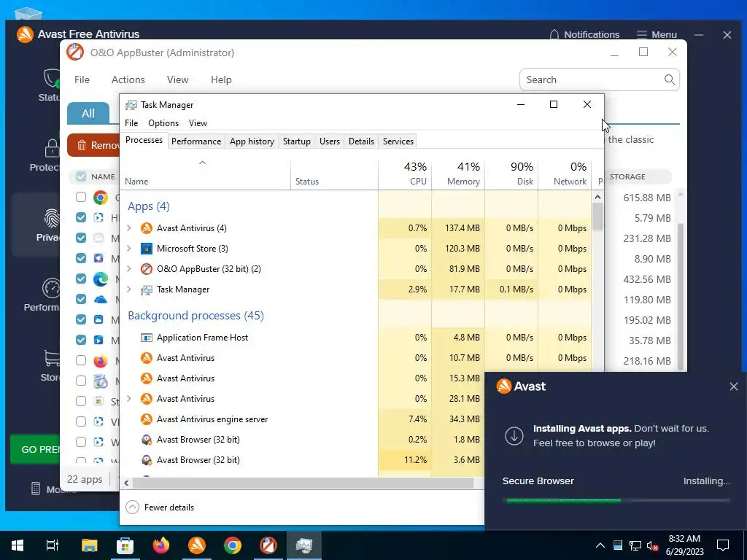Expand the Avast Antivirus 28.1 MB background process
This screenshot has width=747, height=560.
[128, 399]
